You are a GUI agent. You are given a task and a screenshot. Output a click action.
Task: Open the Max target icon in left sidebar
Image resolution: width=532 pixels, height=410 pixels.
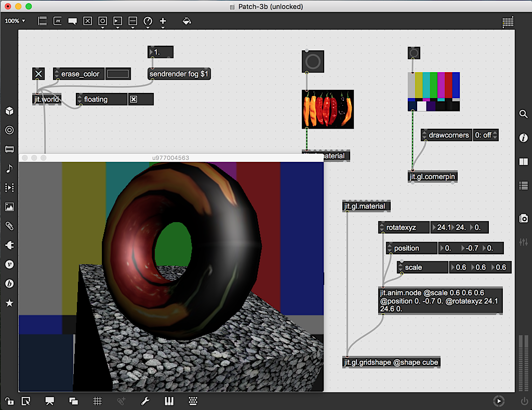[x=9, y=130]
